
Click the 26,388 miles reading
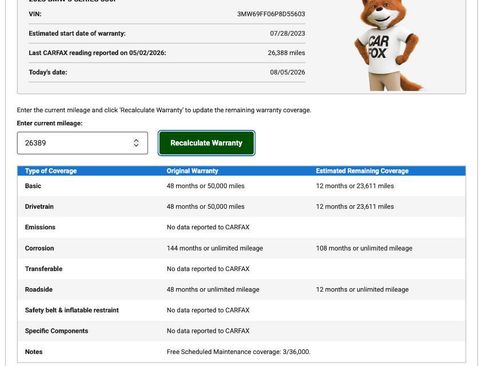pos(286,53)
